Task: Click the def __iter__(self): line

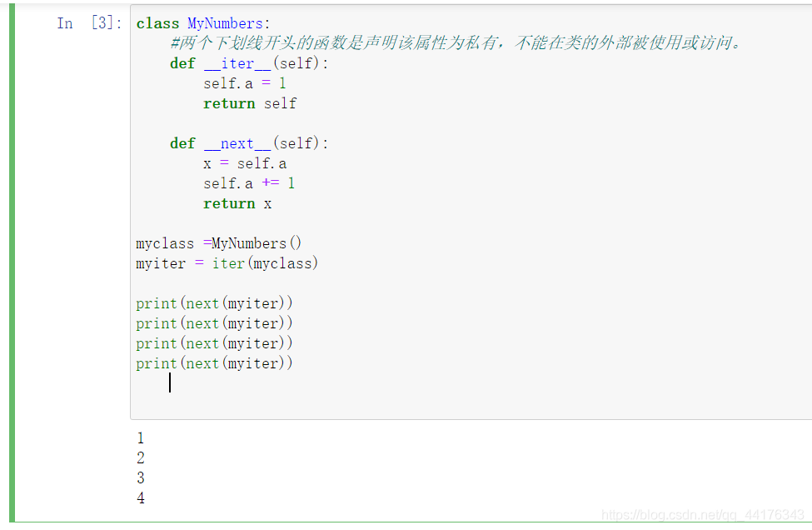Action: point(249,63)
